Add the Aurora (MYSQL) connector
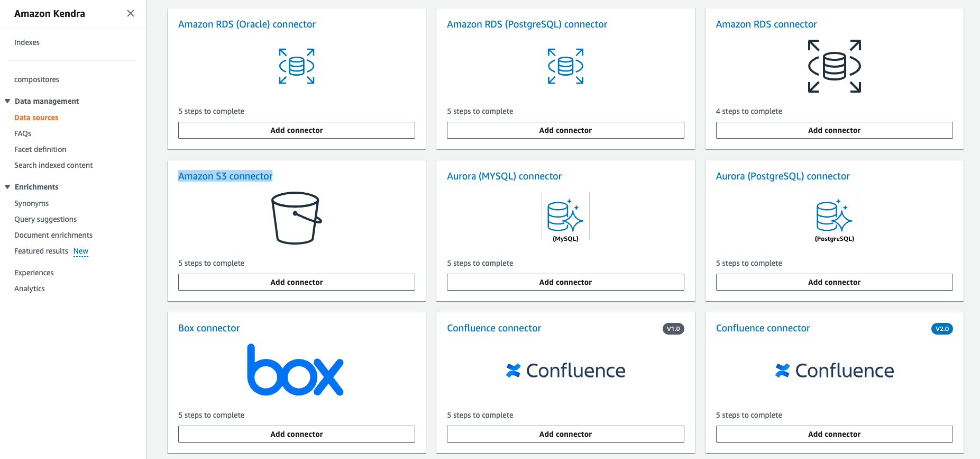Image resolution: width=980 pixels, height=459 pixels. 565,282
